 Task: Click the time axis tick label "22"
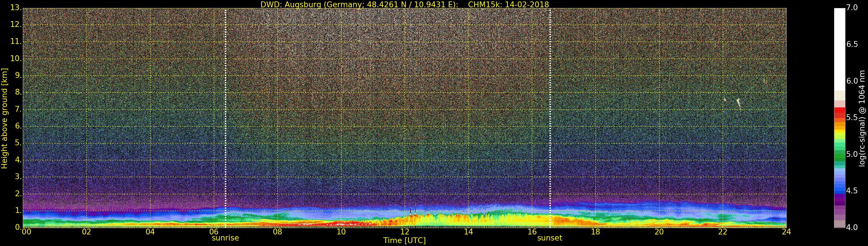tap(723, 232)
